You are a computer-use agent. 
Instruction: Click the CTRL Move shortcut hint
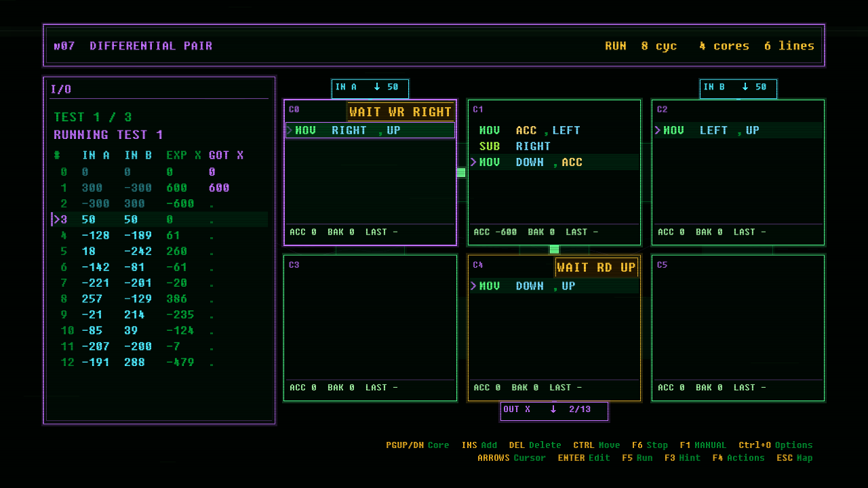coord(597,445)
